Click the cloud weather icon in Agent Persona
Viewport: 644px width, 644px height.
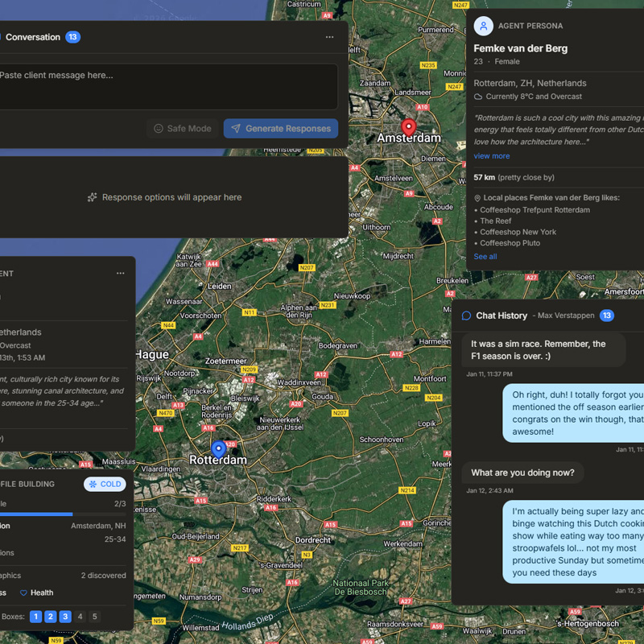tap(478, 97)
